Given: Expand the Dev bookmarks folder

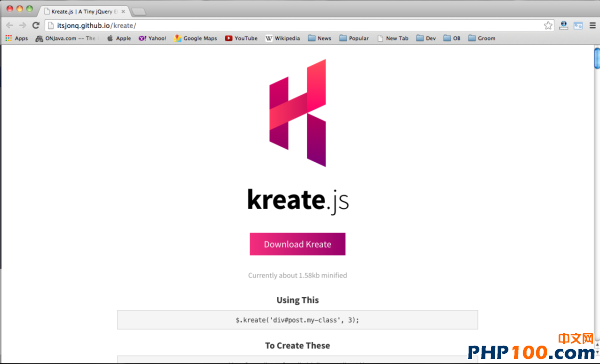Looking at the screenshot, I should click(426, 38).
